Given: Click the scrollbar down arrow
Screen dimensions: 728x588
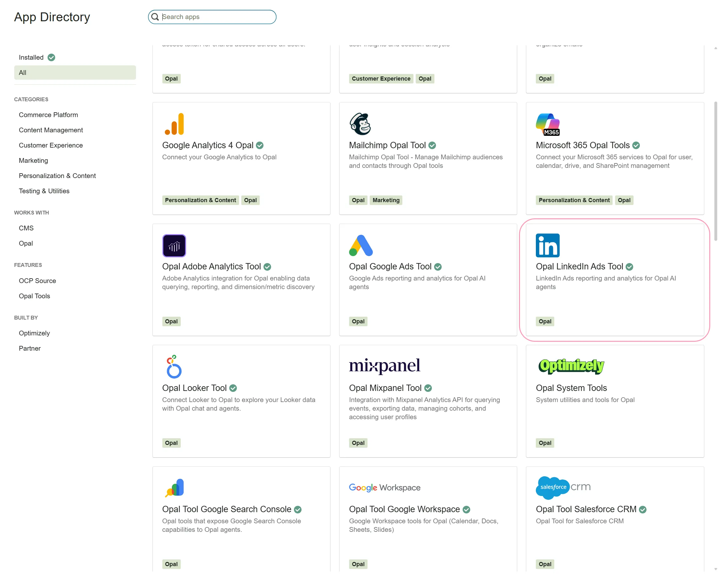Looking at the screenshot, I should coord(716,569).
